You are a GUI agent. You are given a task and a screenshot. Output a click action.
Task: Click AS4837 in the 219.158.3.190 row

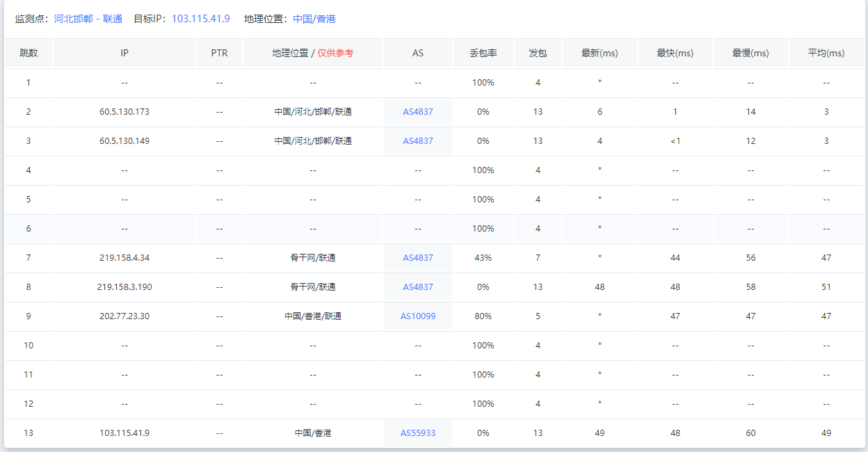418,287
